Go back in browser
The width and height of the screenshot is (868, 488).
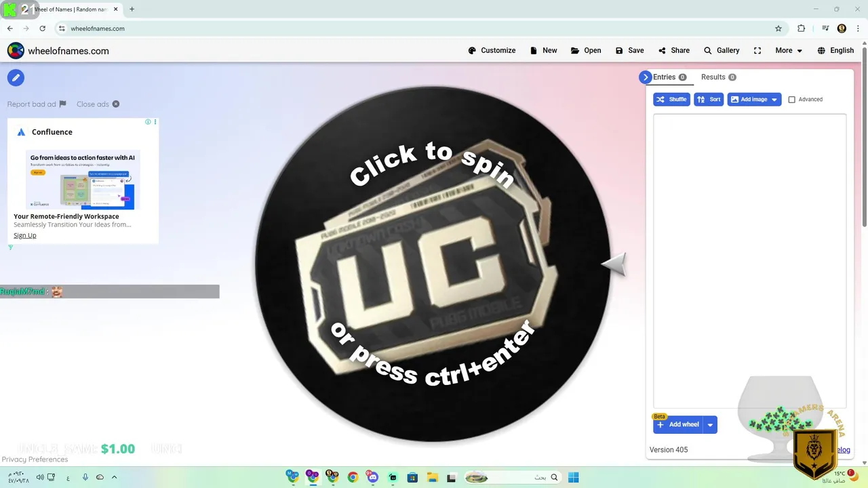point(9,28)
